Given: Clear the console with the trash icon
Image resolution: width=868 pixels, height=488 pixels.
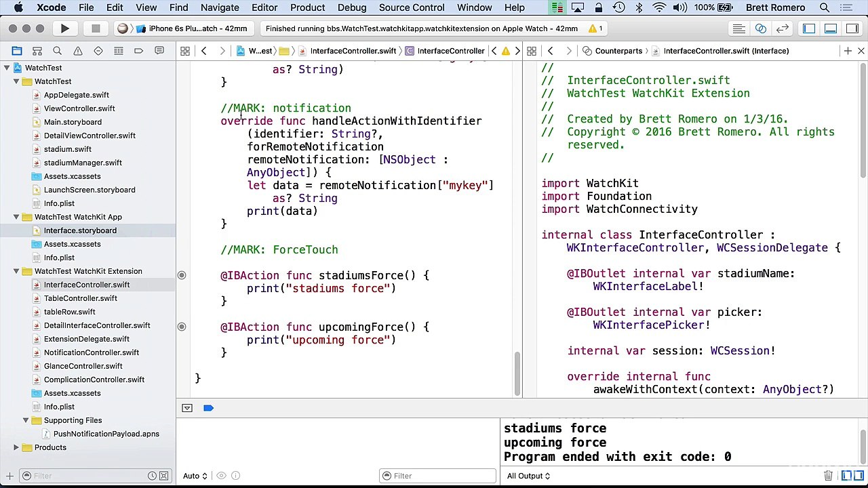Looking at the screenshot, I should coord(828,476).
